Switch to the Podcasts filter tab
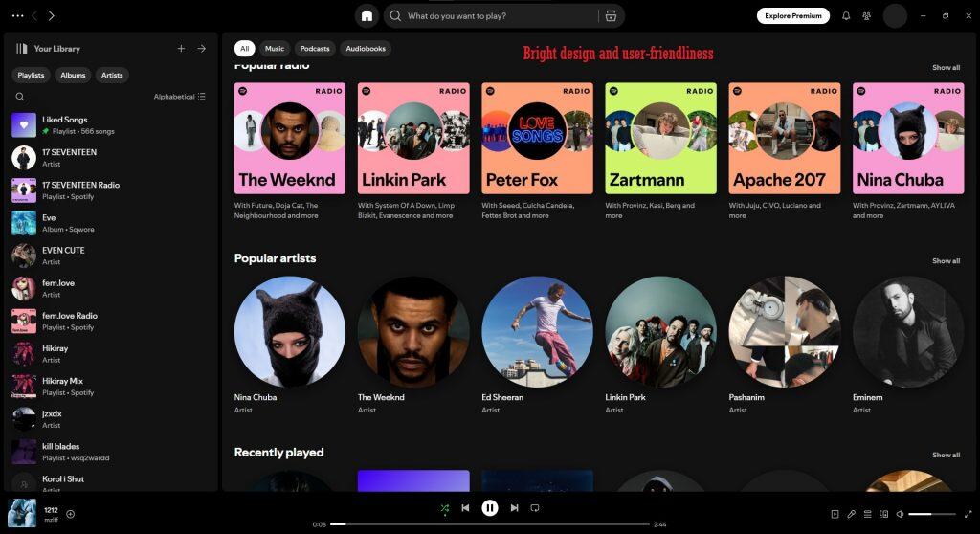980x534 pixels. [x=315, y=49]
